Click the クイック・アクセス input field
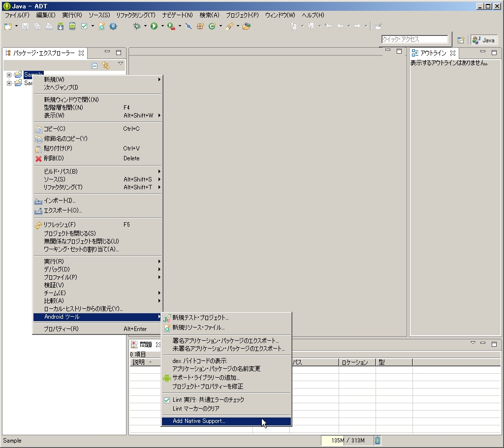504x448 pixels. click(x=414, y=39)
